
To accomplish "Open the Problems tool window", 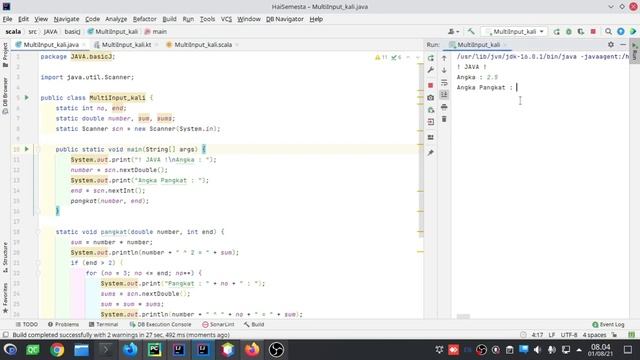I will point(63,324).
